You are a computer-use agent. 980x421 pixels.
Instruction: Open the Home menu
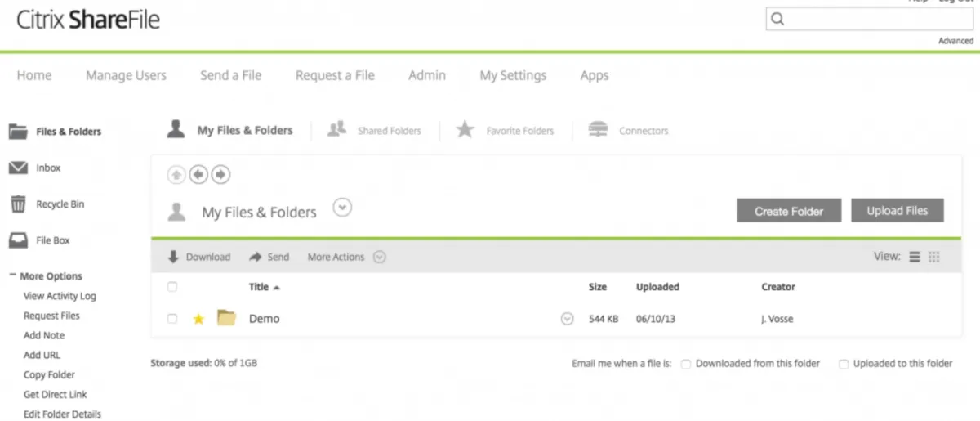[x=34, y=75]
